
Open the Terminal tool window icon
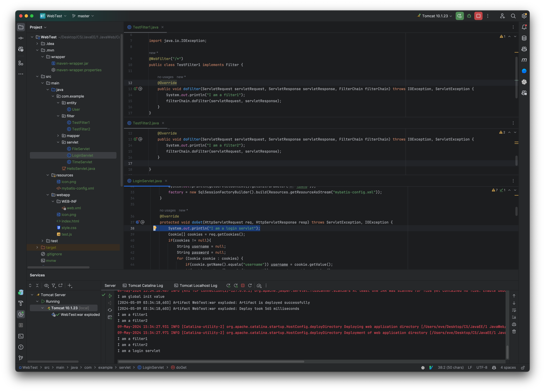[x=21, y=336]
